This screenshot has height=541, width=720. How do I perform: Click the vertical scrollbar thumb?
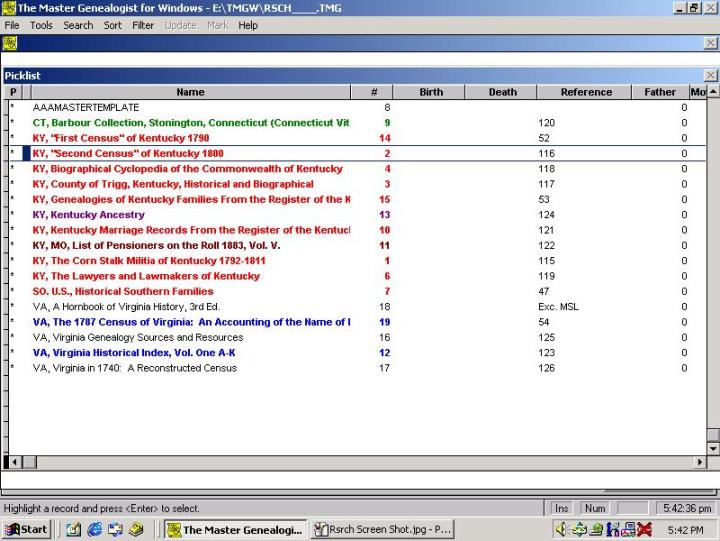(x=713, y=435)
